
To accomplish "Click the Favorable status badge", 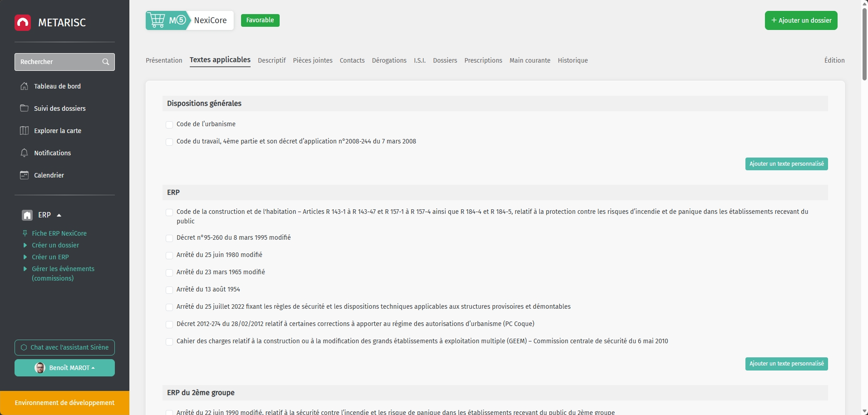I will (x=260, y=20).
